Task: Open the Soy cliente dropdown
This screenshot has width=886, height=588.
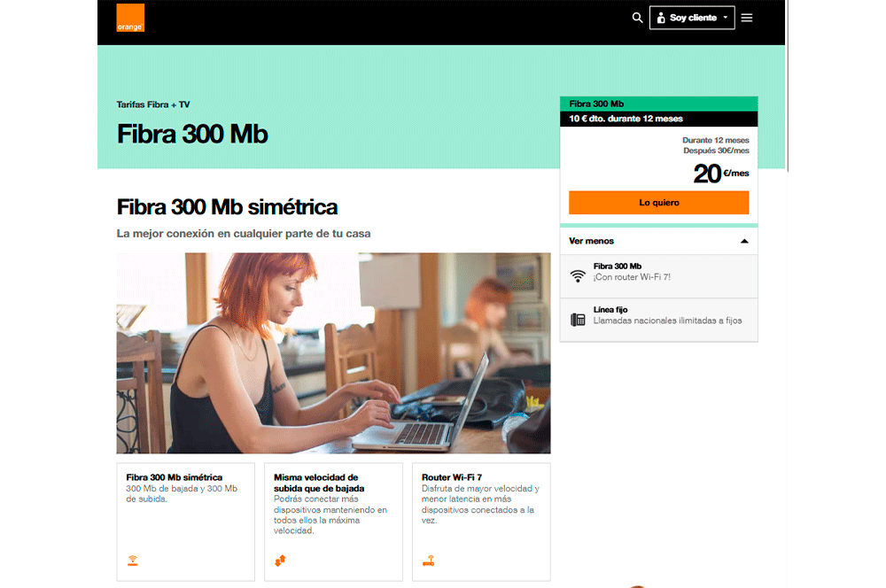Action: (692, 17)
